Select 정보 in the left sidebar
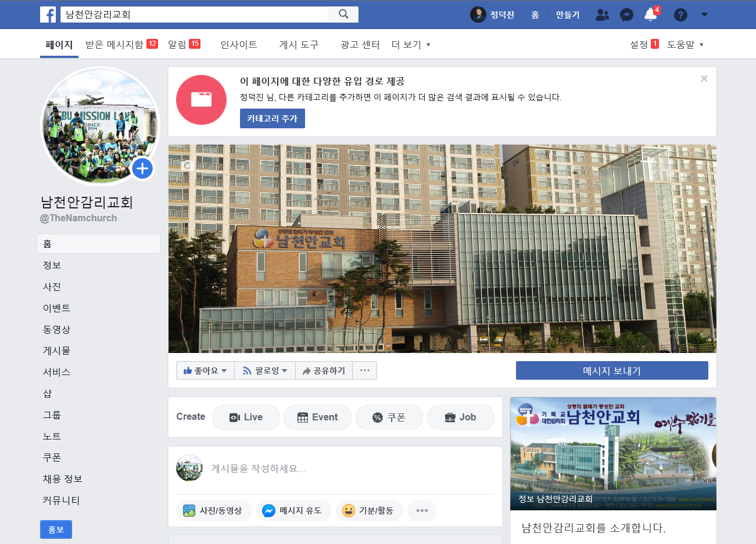The height and width of the screenshot is (544, 756). tap(52, 265)
